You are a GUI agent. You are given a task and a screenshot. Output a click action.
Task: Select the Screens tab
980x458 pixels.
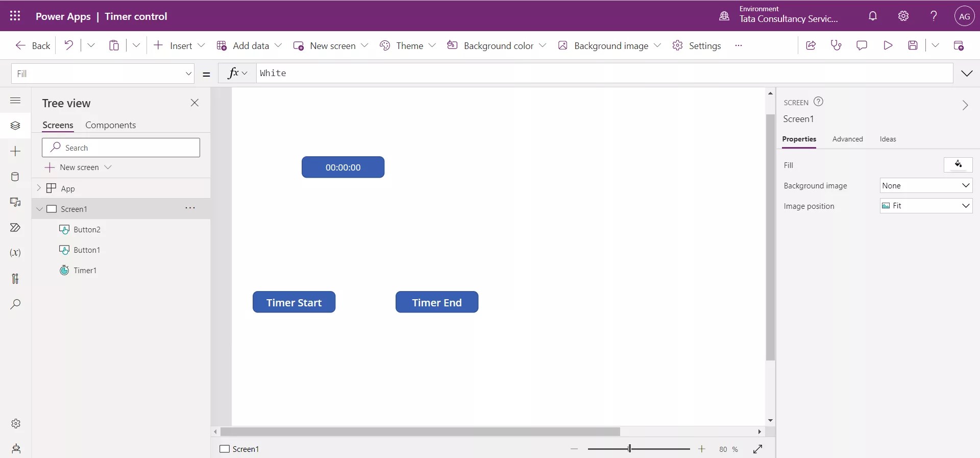click(58, 125)
